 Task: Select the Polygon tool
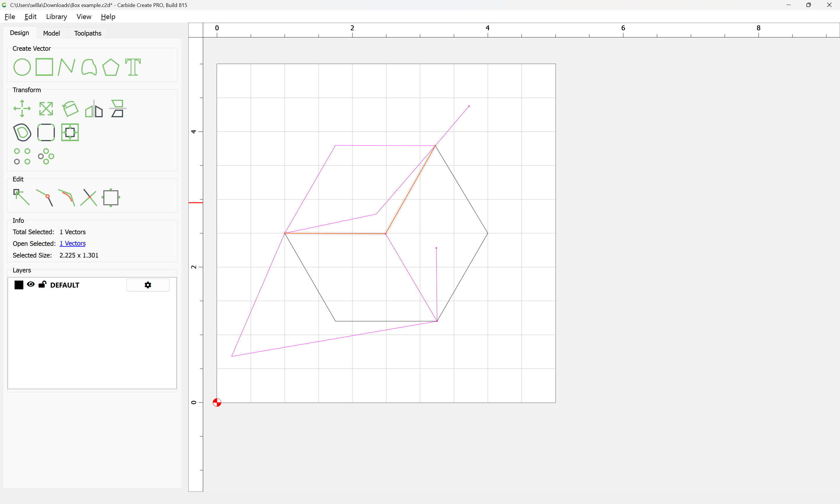point(111,67)
